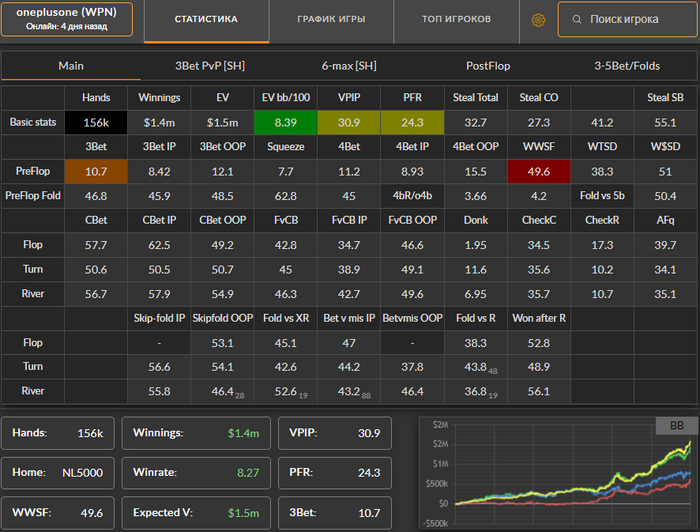Select the Winrate 8.27 summary box
The width and height of the screenshot is (700, 532).
196,473
